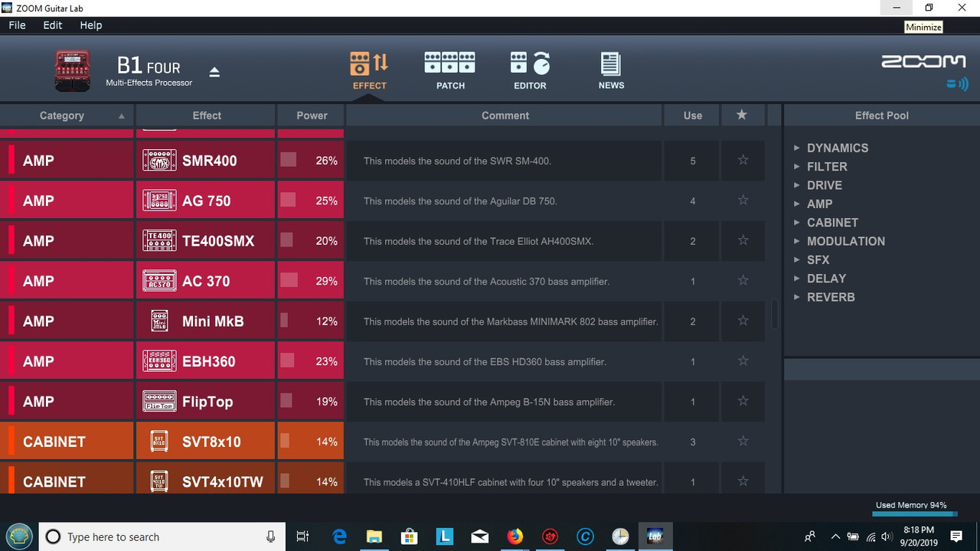Click the SVT4x10TW cabinet icon

[x=159, y=482]
